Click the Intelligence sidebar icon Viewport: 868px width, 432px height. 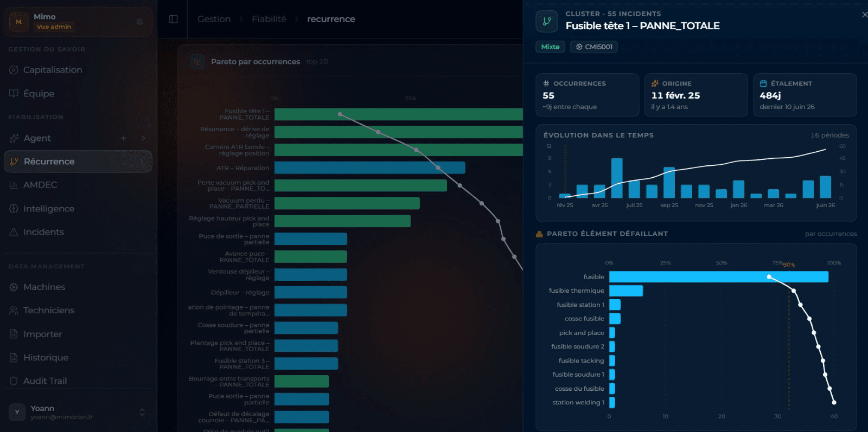coord(14,209)
